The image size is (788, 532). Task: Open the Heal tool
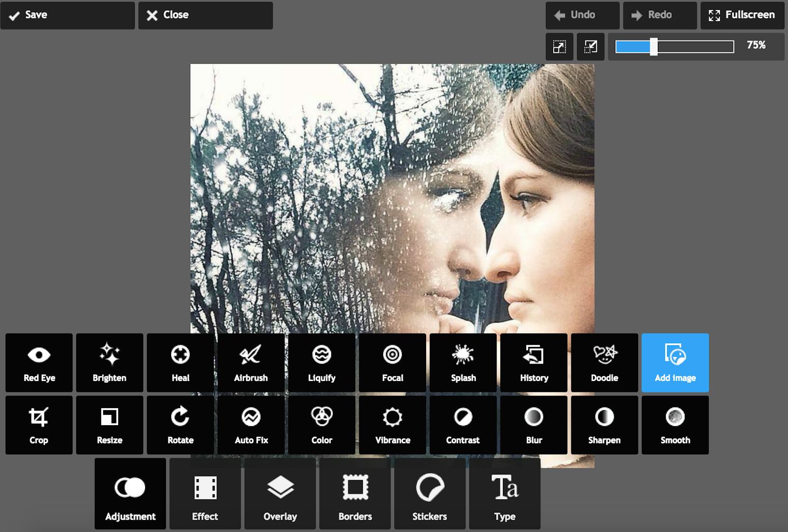coord(180,363)
